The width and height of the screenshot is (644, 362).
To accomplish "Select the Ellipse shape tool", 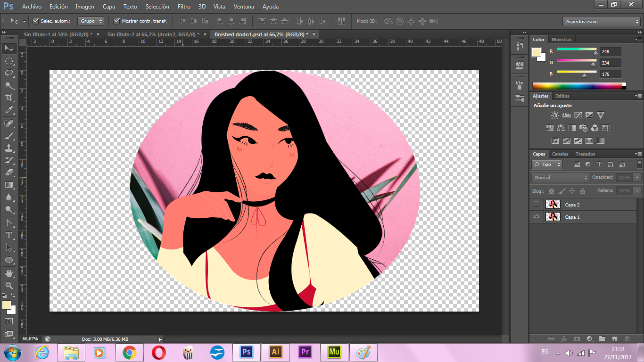I will [x=9, y=260].
